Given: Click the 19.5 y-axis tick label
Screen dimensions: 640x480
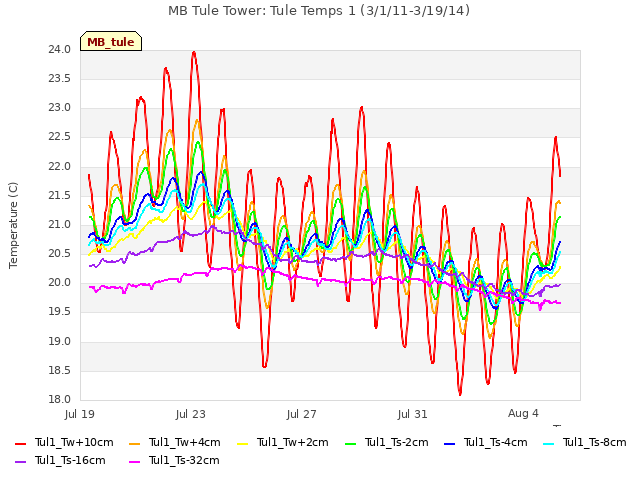Looking at the screenshot, I should [60, 312].
